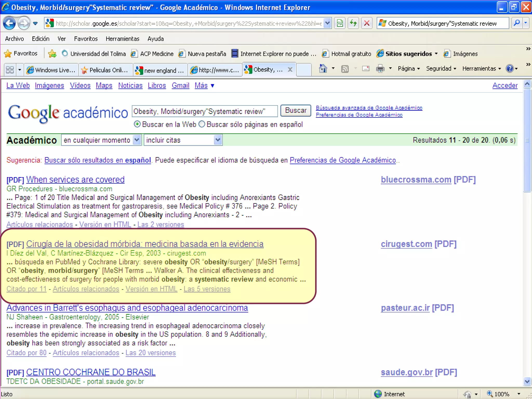532x399 pixels.
Task: Click the browser Back arrow button
Action: tap(9, 23)
